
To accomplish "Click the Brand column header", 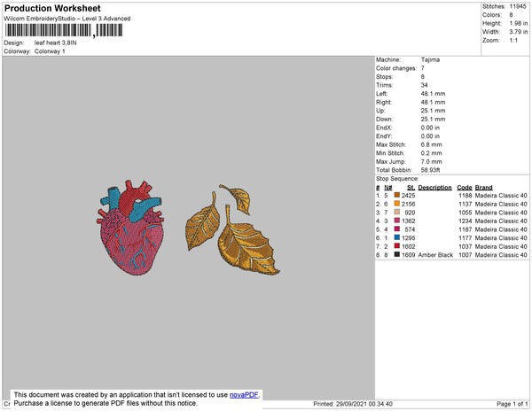I will (x=483, y=188).
